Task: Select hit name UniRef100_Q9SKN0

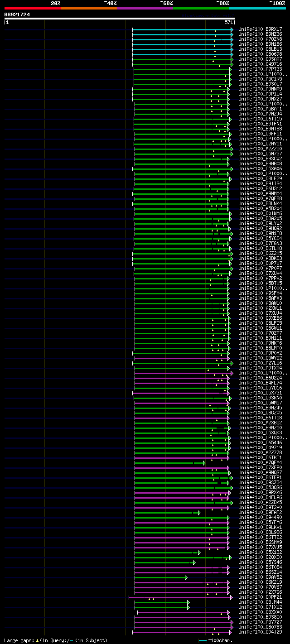Action: (260, 398)
